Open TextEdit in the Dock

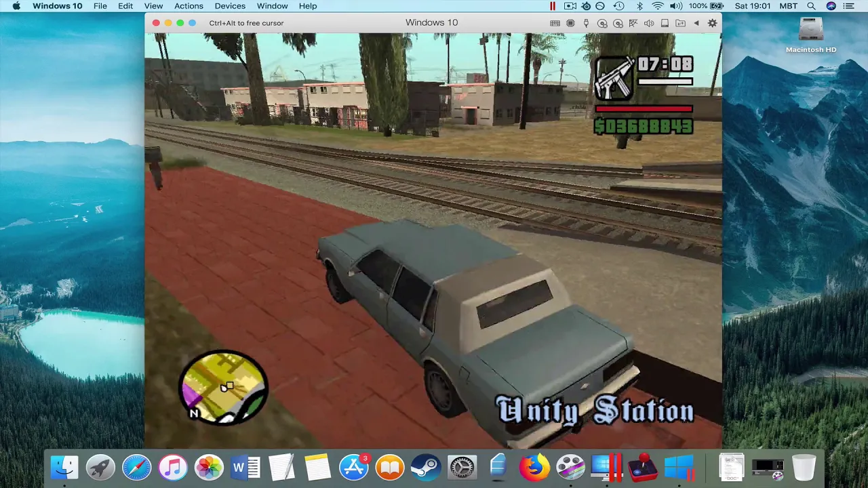coord(281,468)
